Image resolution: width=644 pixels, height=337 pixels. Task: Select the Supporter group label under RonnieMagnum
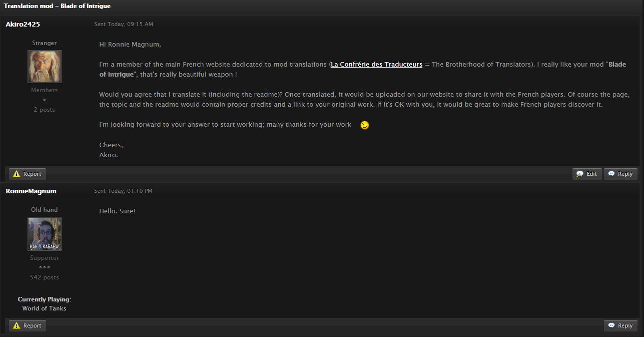click(44, 258)
